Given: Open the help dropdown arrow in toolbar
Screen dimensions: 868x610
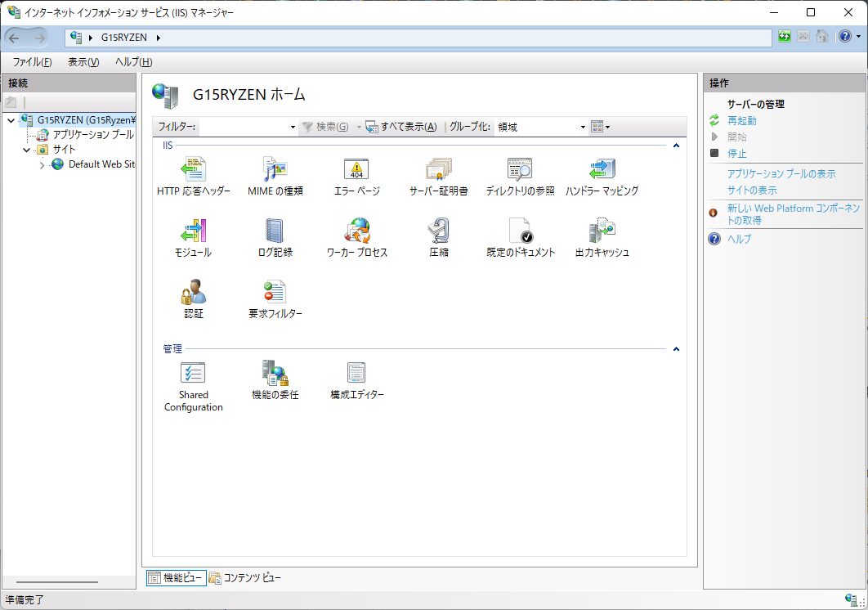Looking at the screenshot, I should click(858, 37).
